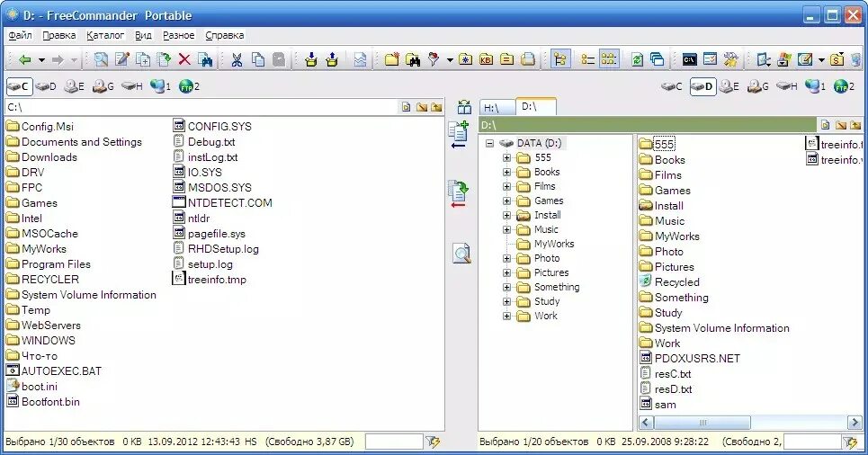Viewport: 868px width, 455px height.
Task: Select the Study folder in the tree
Action: click(546, 301)
